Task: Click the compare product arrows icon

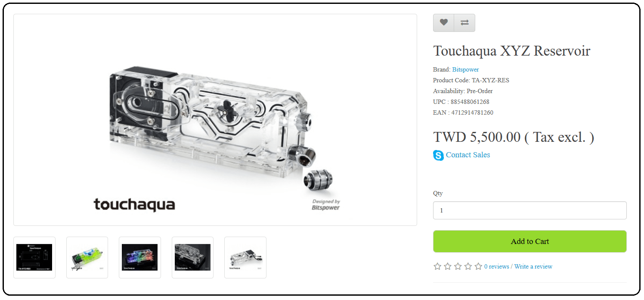Action: click(464, 23)
